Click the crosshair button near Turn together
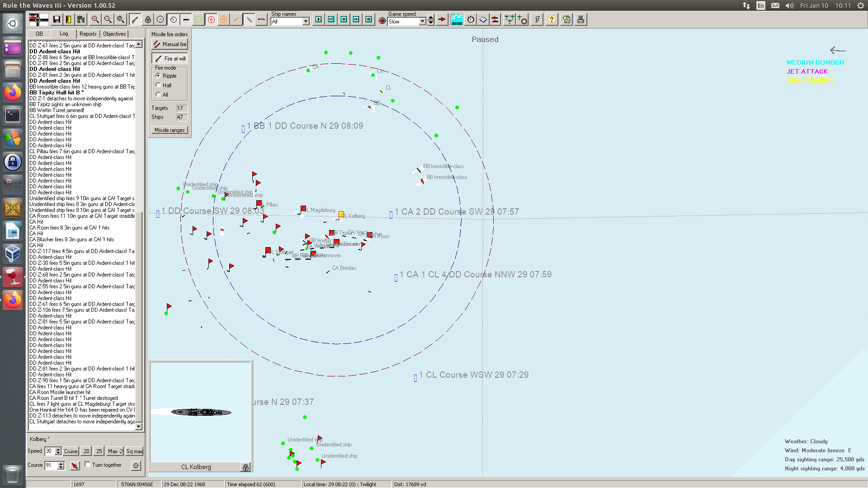The image size is (868, 488). (x=136, y=465)
